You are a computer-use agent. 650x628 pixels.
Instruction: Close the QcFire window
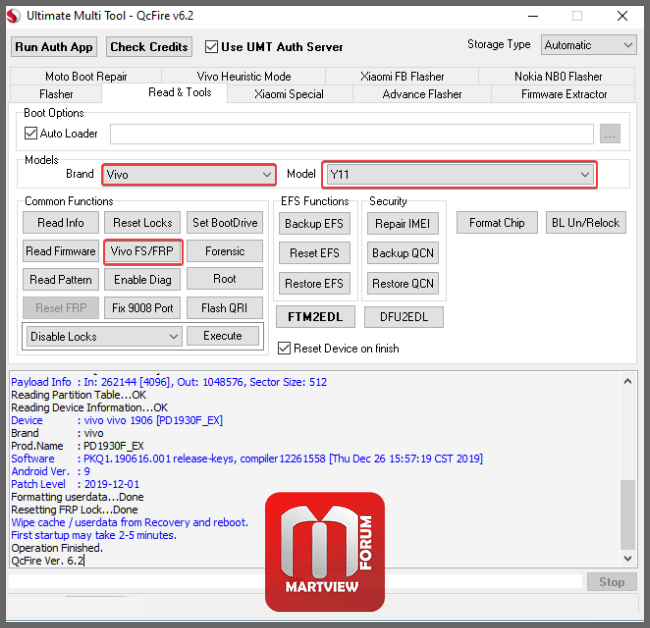622,16
